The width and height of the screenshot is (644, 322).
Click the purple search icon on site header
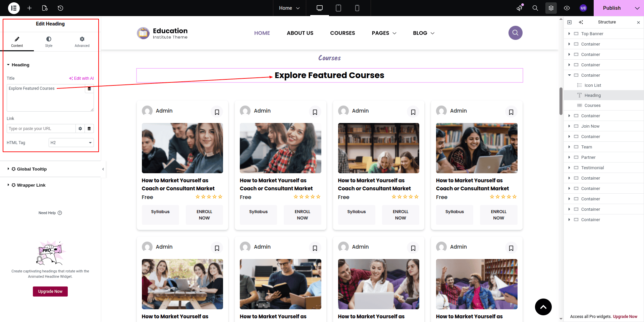(x=515, y=33)
